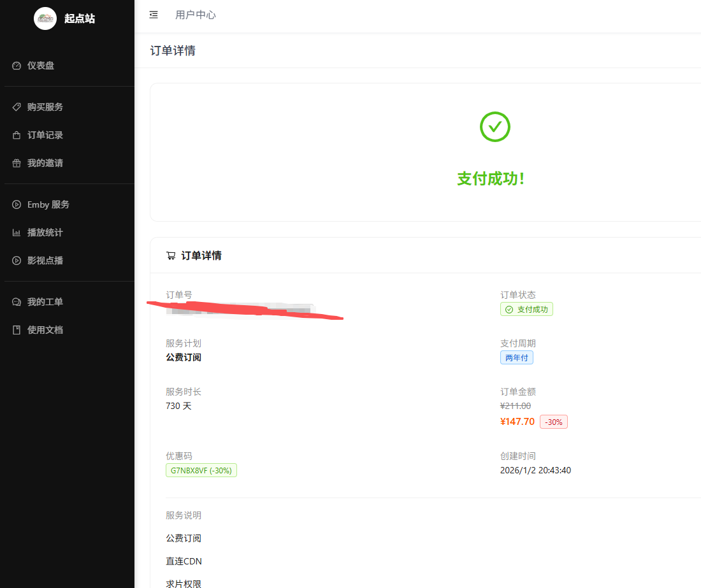Viewport: 701px width, 588px height.
Task: Click the 购买服务 tag icon
Action: click(17, 107)
